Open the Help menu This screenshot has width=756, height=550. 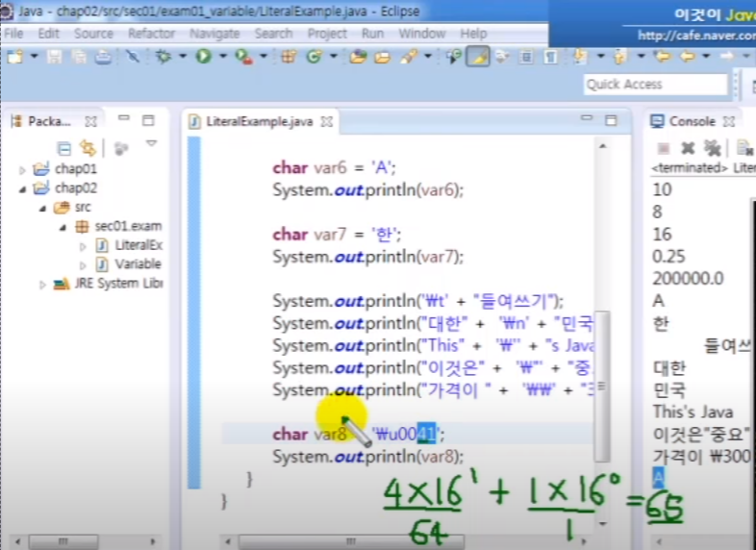473,34
